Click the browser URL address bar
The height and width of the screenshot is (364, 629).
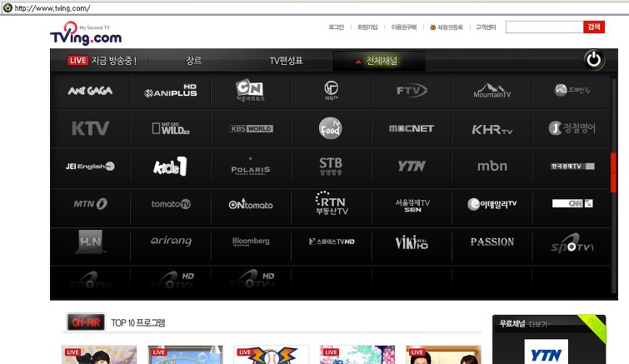(317, 8)
